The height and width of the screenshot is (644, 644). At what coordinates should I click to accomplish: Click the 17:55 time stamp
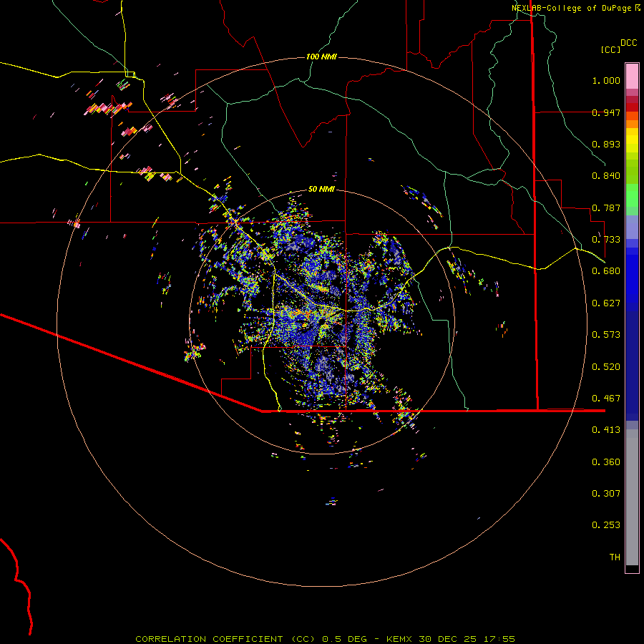click(499, 639)
